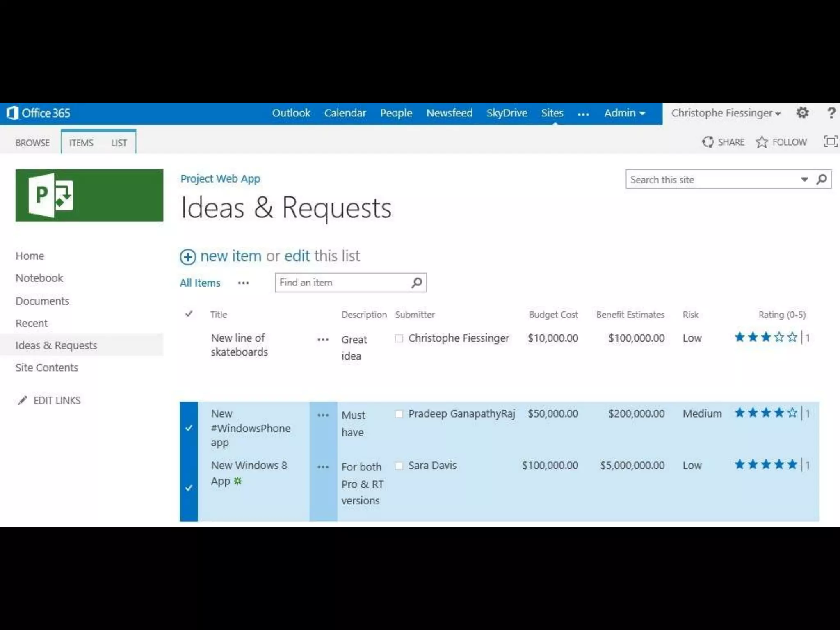Image resolution: width=840 pixels, height=630 pixels.
Task: Open the Site Contents link
Action: click(x=47, y=367)
